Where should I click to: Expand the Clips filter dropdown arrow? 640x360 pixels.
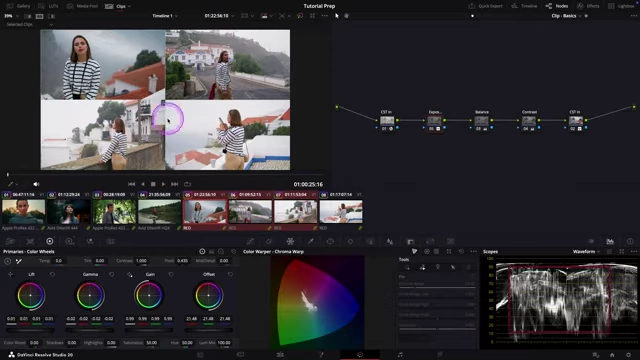tap(130, 6)
